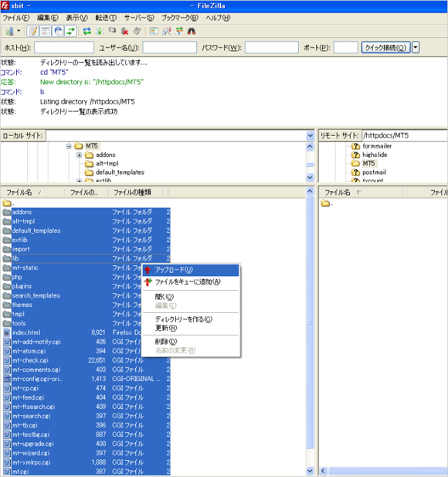
Task: Click the FileZilla title bar logo
Action: [x=5, y=5]
